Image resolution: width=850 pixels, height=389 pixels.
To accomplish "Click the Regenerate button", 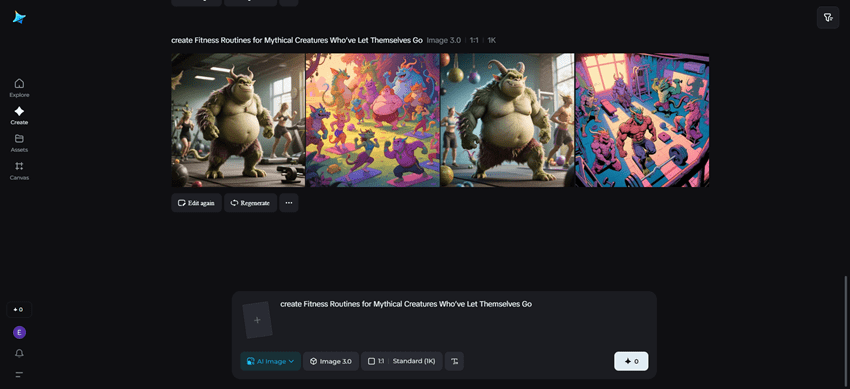I will 250,203.
